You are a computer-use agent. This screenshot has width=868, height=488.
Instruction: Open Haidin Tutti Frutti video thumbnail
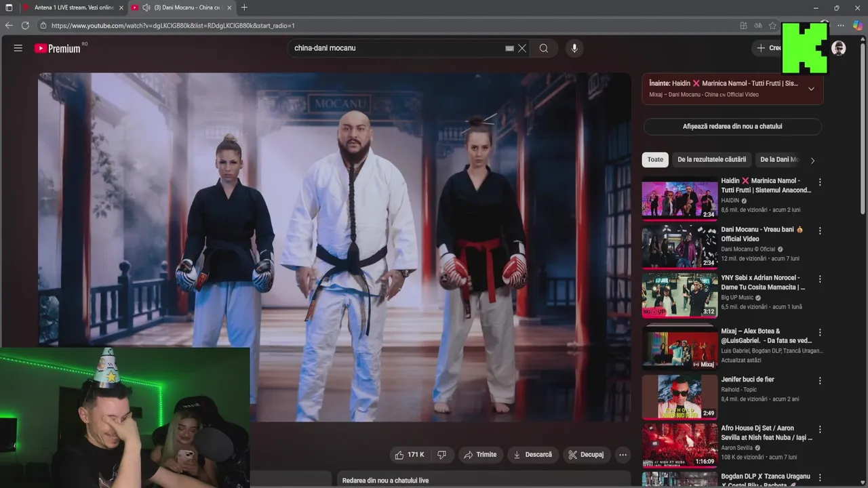click(679, 199)
